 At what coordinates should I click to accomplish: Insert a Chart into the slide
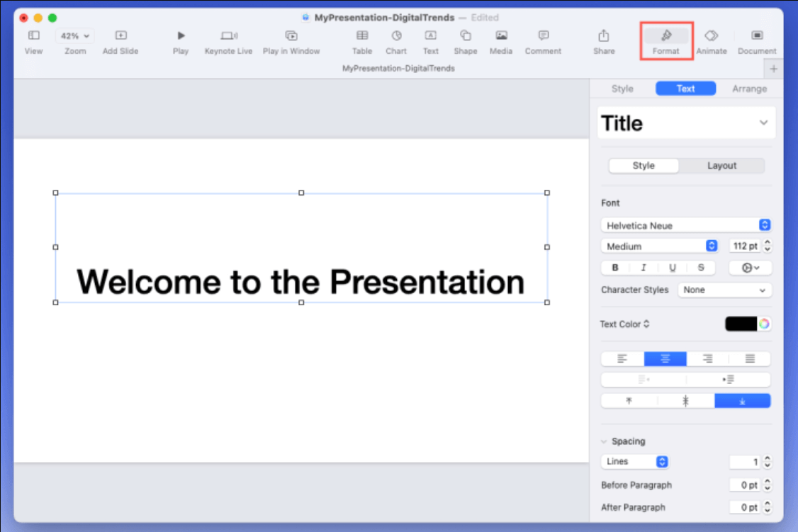396,40
